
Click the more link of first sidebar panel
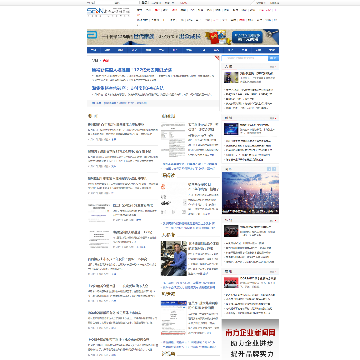(x=273, y=67)
